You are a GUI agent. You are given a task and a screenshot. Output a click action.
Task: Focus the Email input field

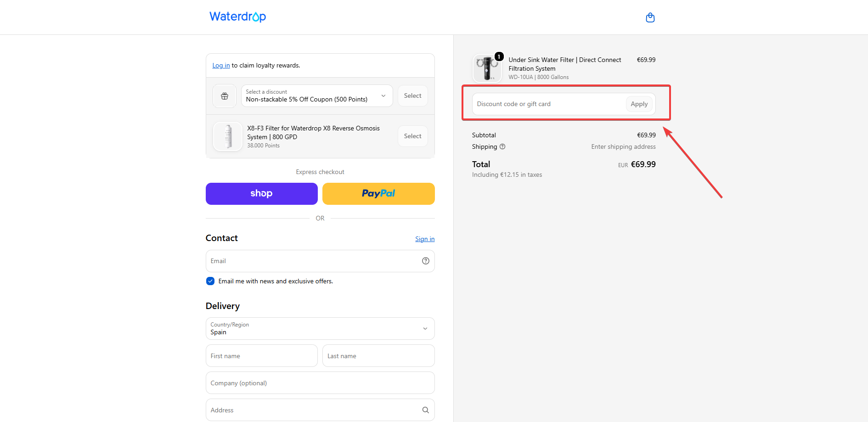pos(320,261)
